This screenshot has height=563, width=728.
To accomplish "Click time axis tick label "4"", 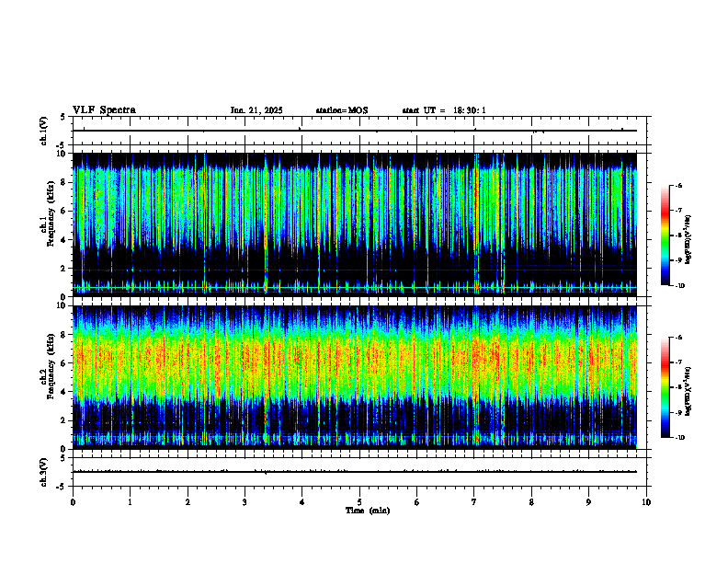I will pos(301,502).
